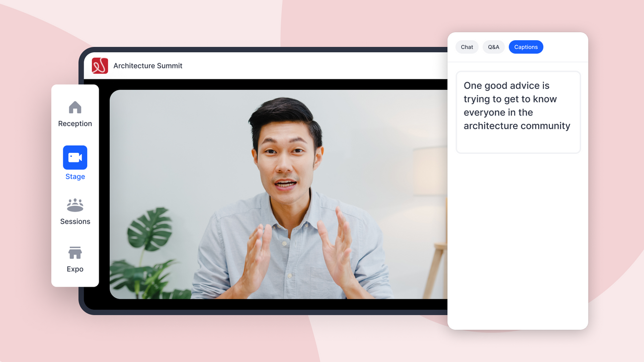The image size is (644, 362).
Task: Click the Expo label in sidebar
Action: (75, 269)
